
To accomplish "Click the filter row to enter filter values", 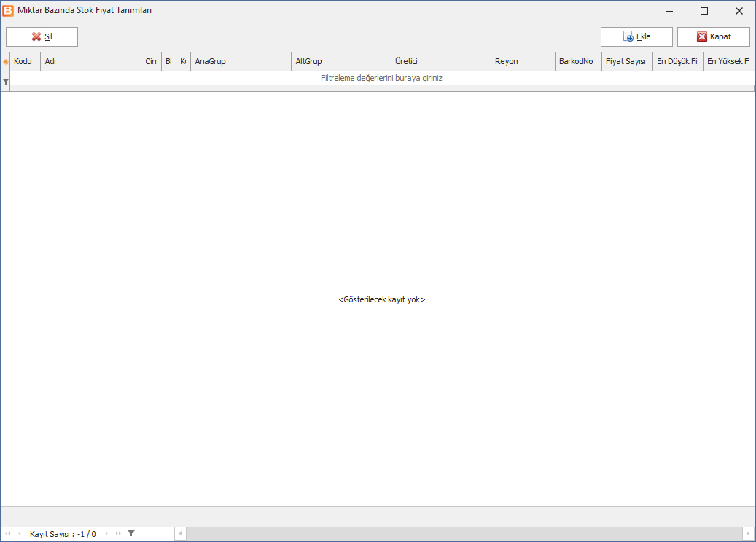I will tap(382, 78).
